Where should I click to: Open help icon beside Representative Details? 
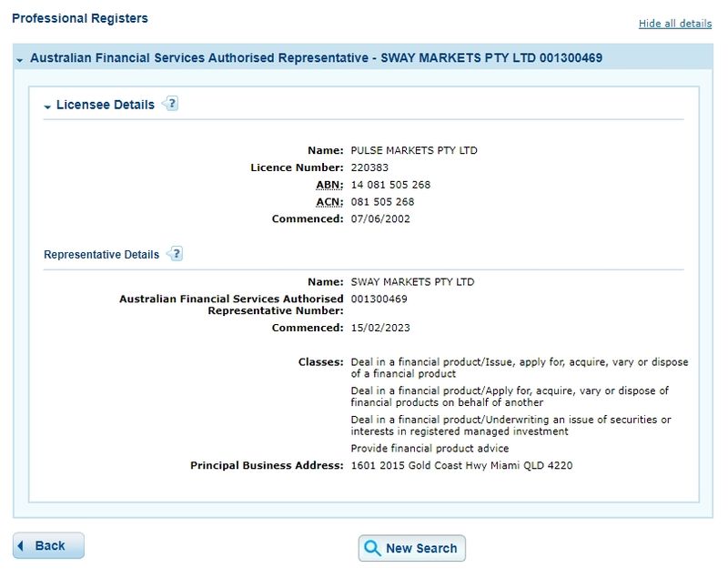coord(175,253)
